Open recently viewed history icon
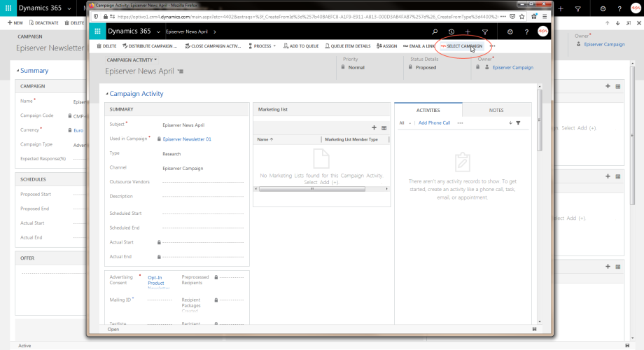The height and width of the screenshot is (350, 644). pyautogui.click(x=451, y=31)
